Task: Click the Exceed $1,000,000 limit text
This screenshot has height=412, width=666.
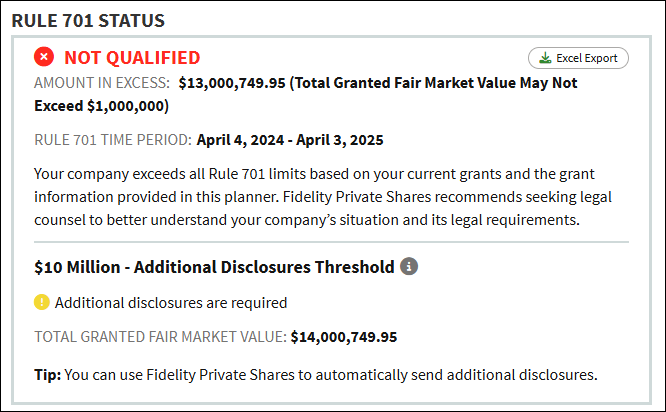Action: (101, 106)
